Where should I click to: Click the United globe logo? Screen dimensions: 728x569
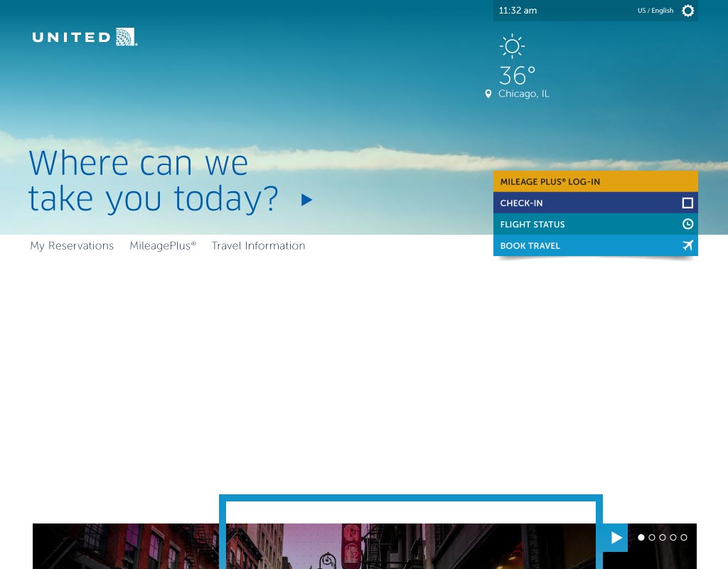[126, 37]
